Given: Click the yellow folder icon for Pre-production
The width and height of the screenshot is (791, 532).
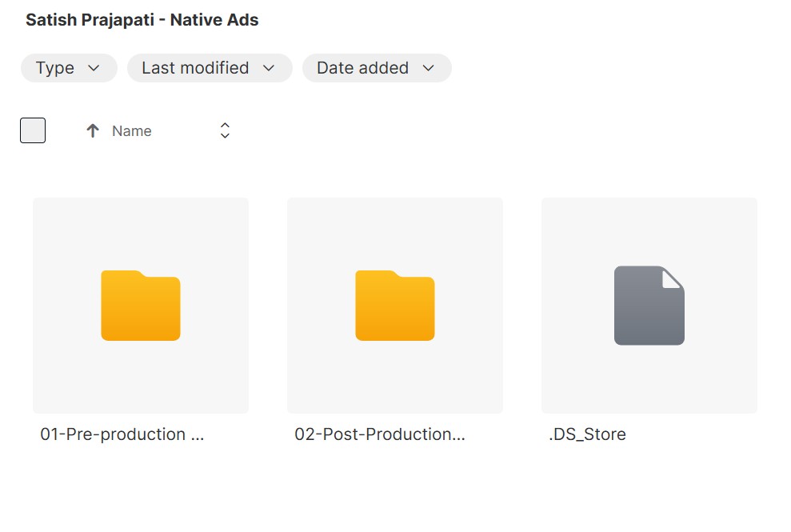Looking at the screenshot, I should point(140,306).
